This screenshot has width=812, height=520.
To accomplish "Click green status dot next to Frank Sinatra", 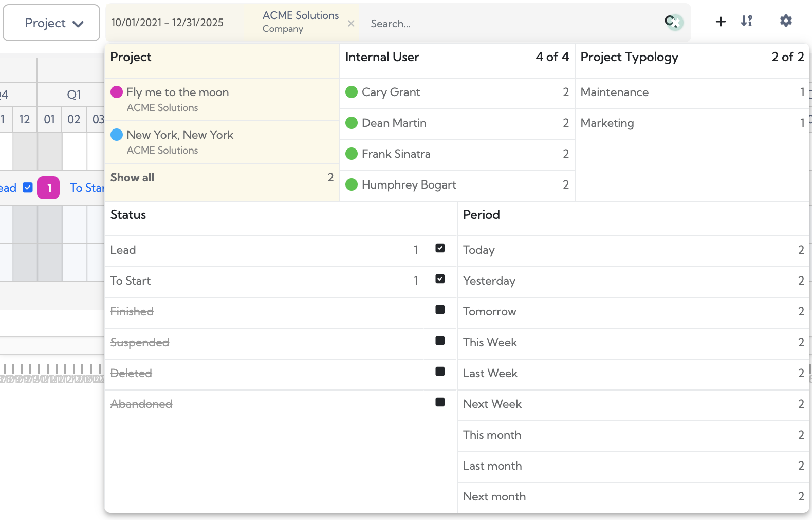I will point(352,154).
